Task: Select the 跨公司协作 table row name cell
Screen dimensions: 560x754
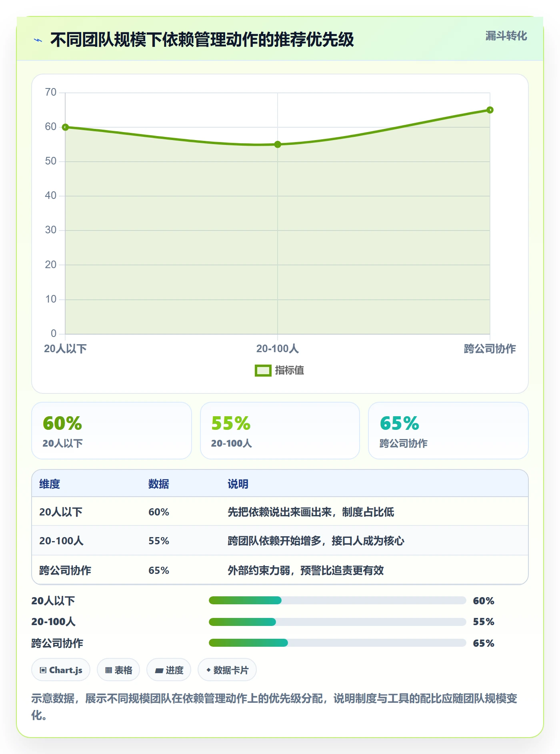Action: pos(65,570)
